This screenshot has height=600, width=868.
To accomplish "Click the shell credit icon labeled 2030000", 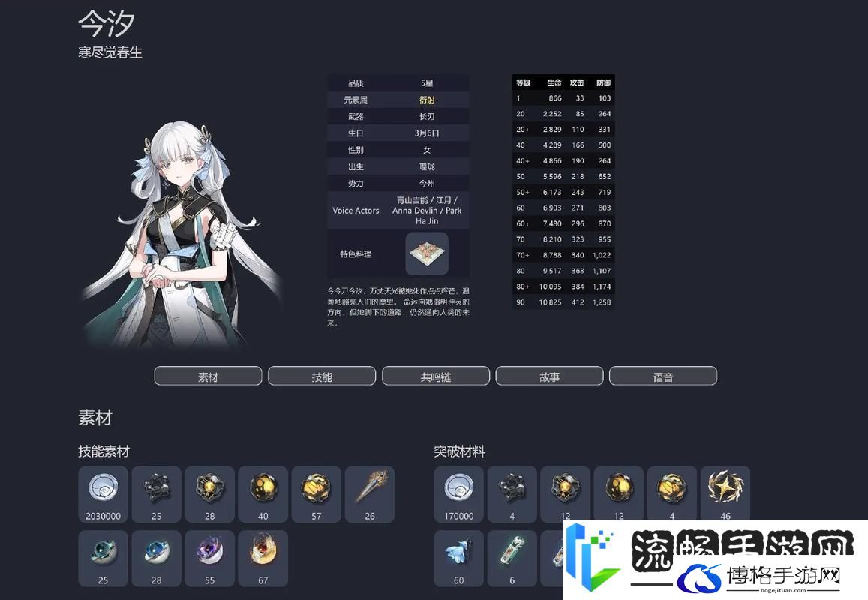I will pos(103,494).
